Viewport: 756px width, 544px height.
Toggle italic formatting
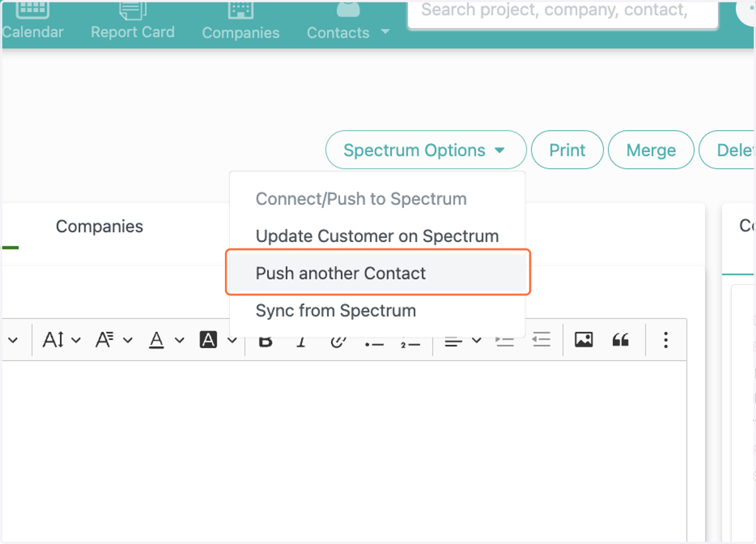[302, 340]
